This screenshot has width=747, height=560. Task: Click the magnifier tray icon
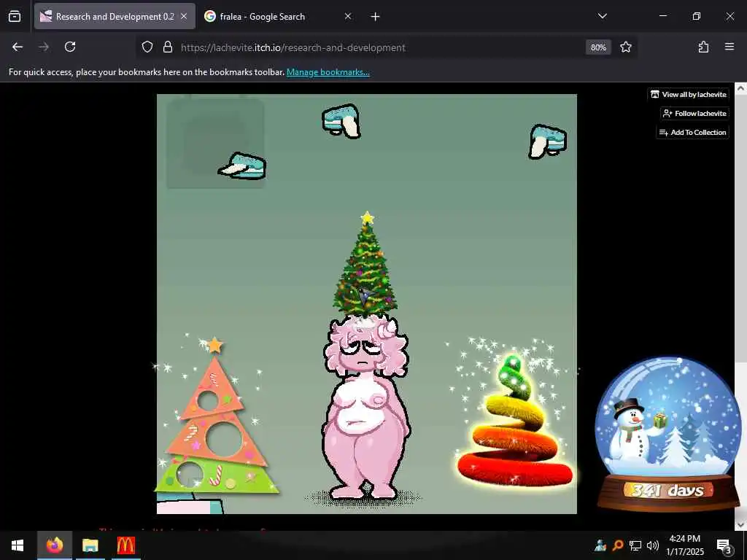(x=618, y=545)
